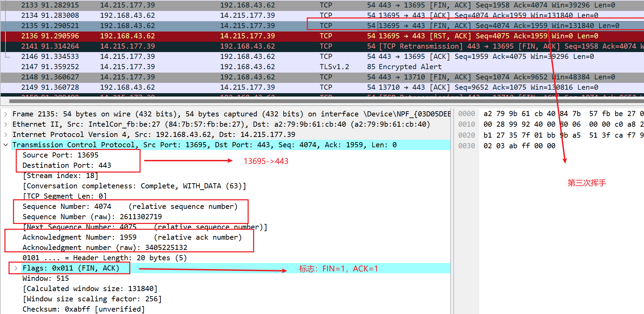
Task: Expand the Frame 2135 details row
Action: click(5, 114)
